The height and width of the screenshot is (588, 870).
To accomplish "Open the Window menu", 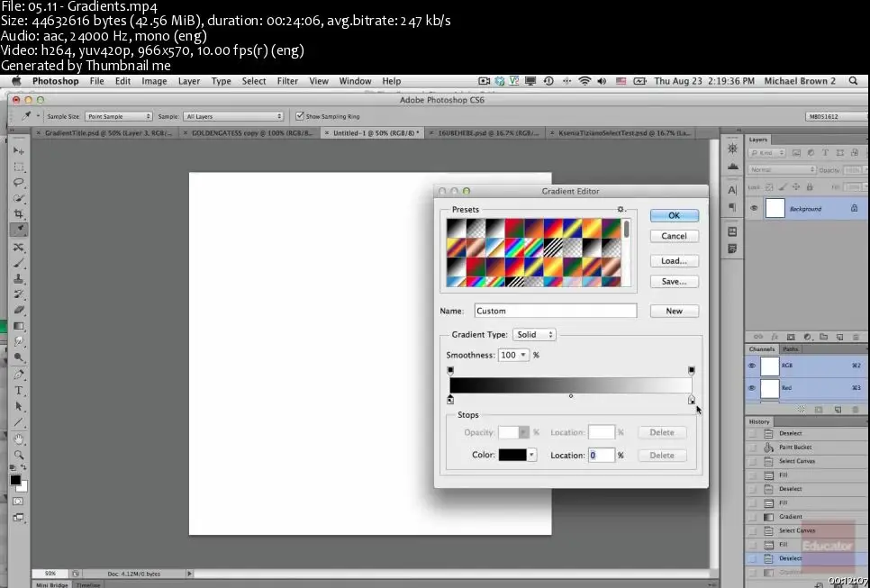I will click(355, 81).
